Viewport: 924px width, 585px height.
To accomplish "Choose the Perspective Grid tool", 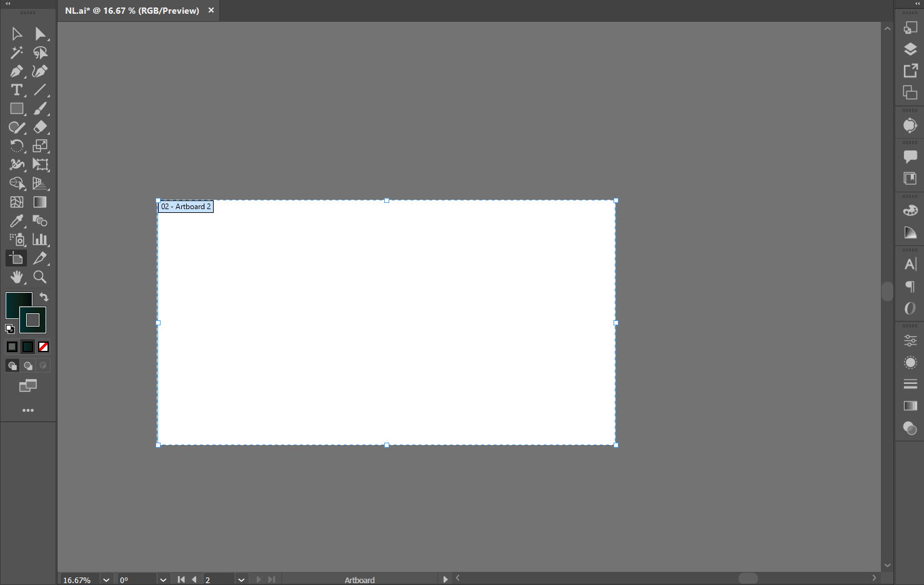I will [x=40, y=184].
